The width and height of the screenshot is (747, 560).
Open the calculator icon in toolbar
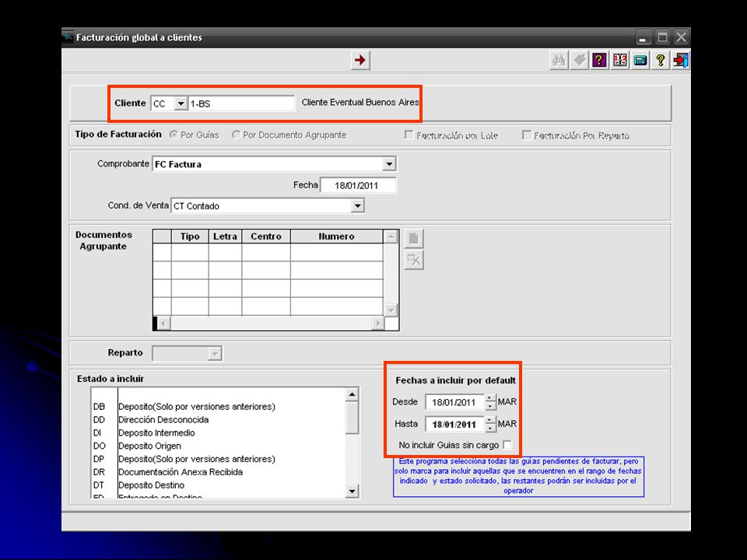tap(640, 61)
